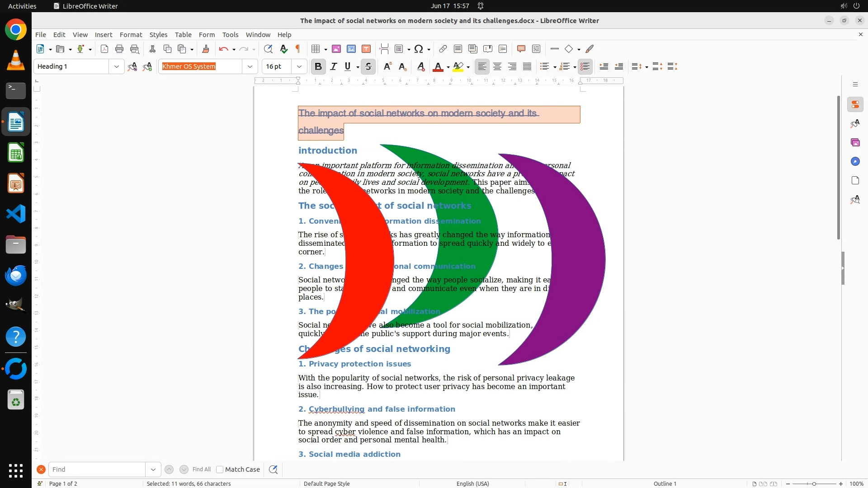Viewport: 868px width, 488px height.
Task: Click inside the Find text field
Action: 97,469
